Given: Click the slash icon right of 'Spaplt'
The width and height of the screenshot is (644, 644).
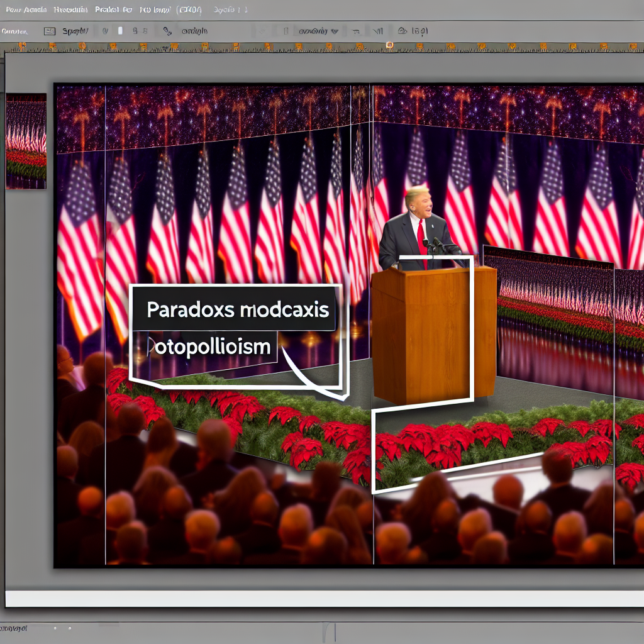Looking at the screenshot, I should pyautogui.click(x=104, y=31).
